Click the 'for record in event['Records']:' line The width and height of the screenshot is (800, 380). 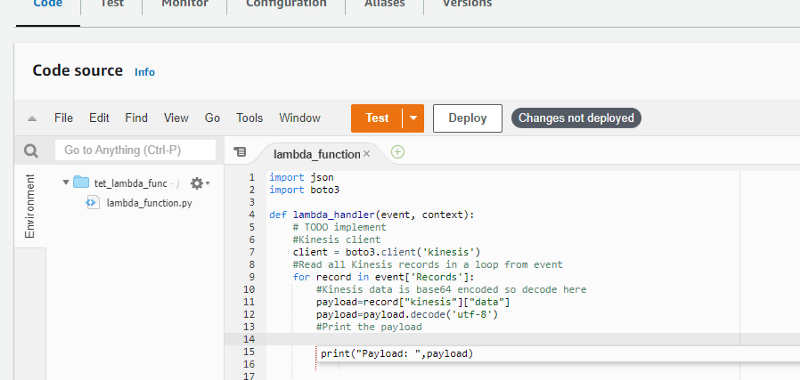[383, 277]
